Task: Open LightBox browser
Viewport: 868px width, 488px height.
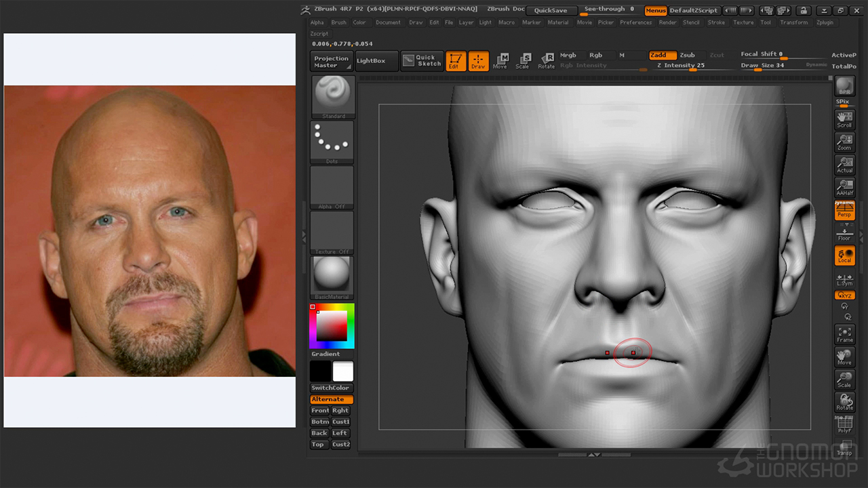Action: tap(371, 61)
